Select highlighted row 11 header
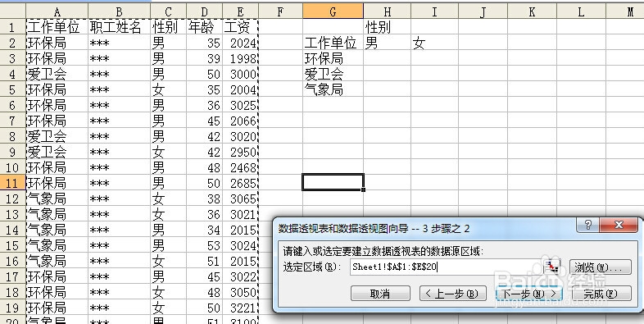 13,183
